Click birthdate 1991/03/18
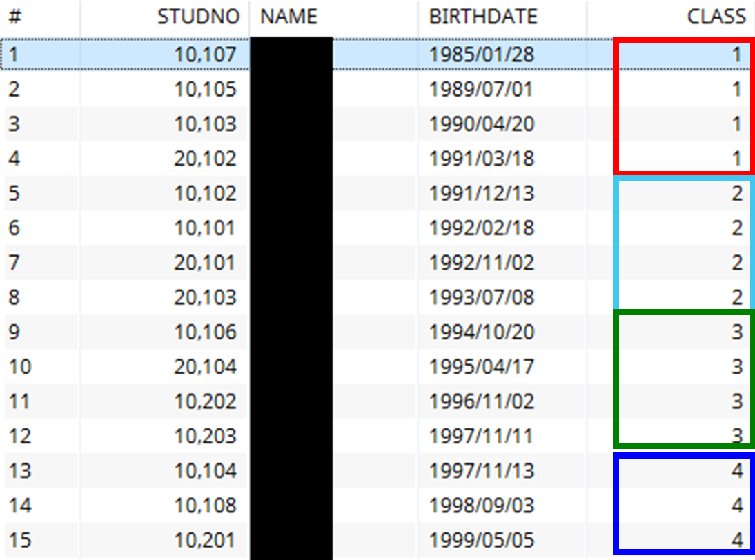Image resolution: width=755 pixels, height=560 pixels. tap(482, 159)
